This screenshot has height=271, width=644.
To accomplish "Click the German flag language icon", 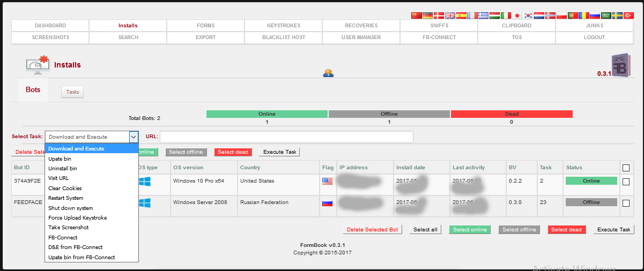I will pos(427,16).
